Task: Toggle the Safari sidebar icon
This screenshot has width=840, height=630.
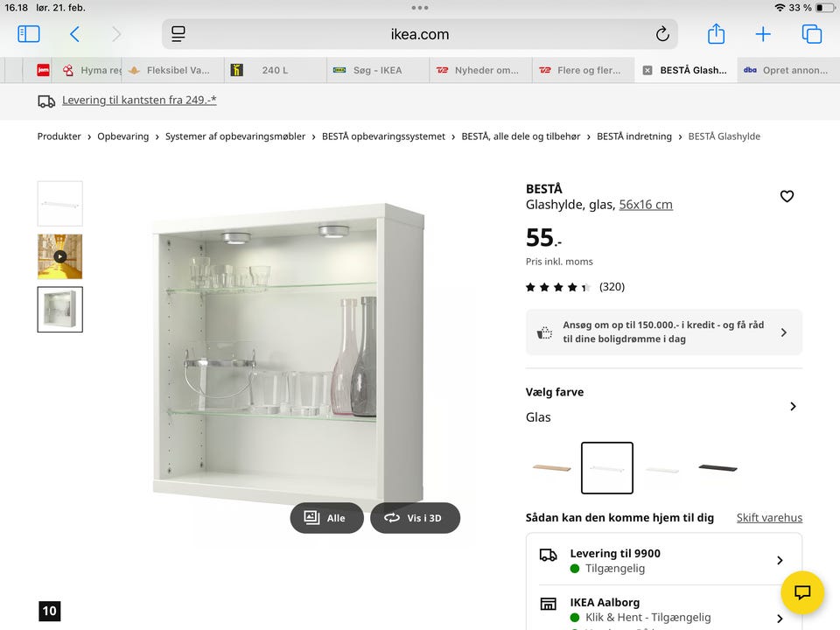Action: [x=29, y=34]
